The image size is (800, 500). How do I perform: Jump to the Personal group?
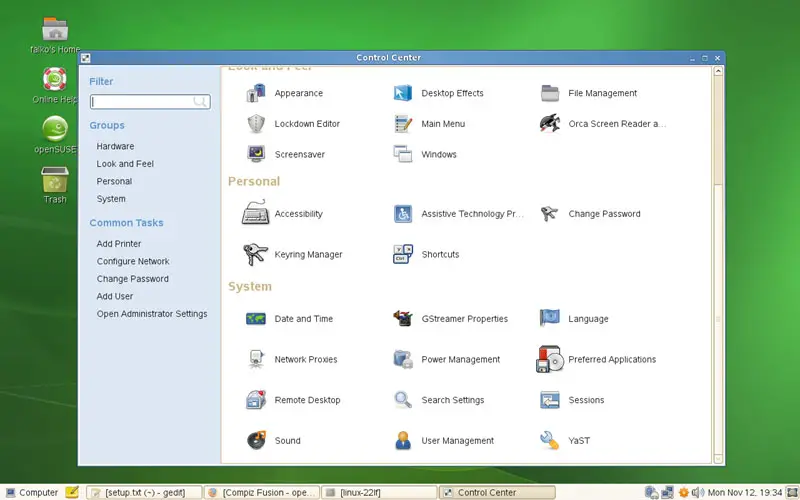[x=114, y=181]
